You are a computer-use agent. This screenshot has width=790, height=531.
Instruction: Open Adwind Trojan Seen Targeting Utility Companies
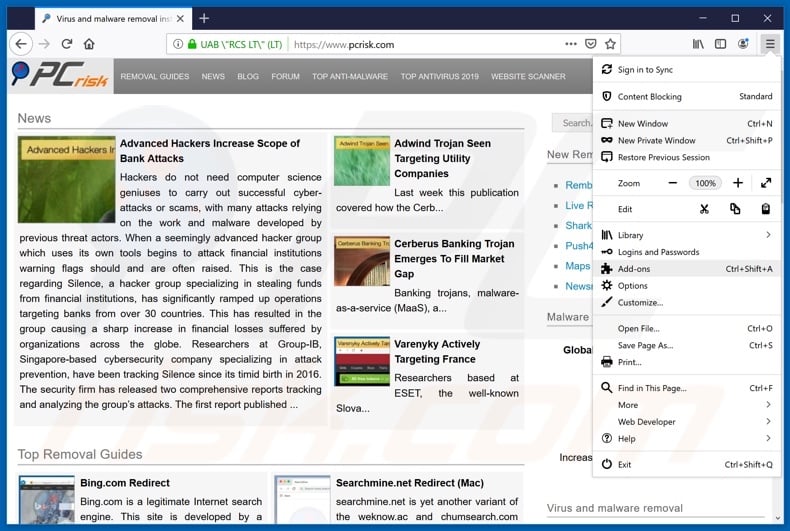[x=442, y=158]
